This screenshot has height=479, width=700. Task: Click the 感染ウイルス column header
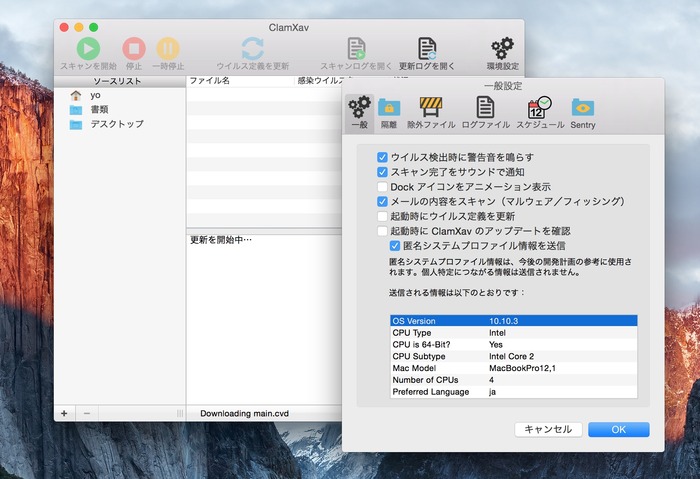click(x=320, y=81)
